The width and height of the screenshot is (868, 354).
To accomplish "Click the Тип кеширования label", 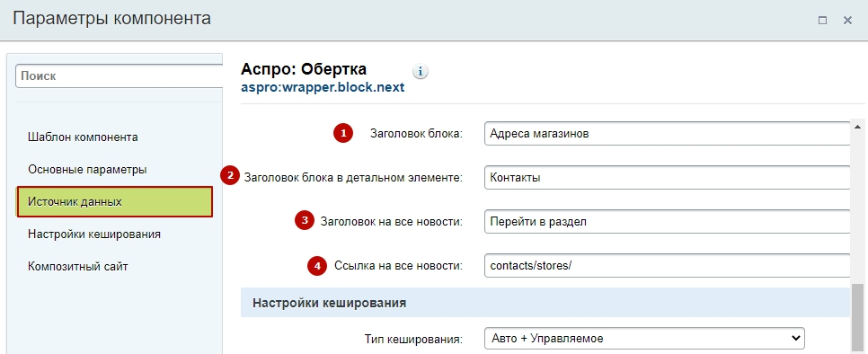I will 413,339.
